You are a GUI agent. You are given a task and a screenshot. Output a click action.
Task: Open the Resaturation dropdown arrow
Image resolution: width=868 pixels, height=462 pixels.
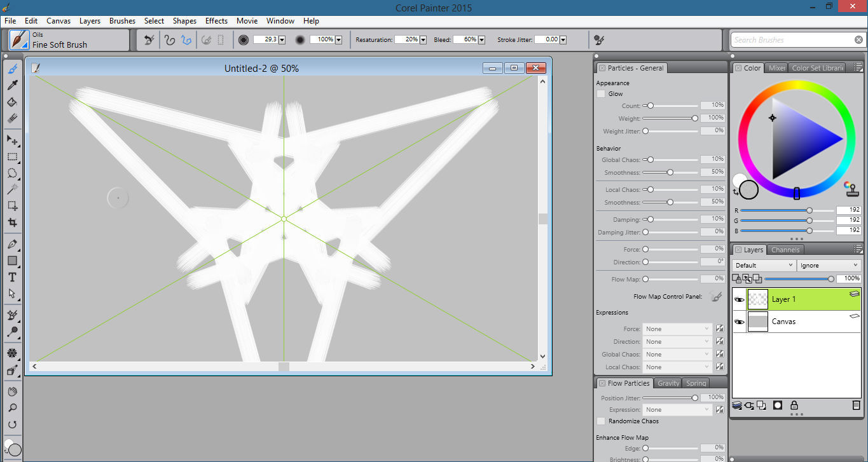(x=424, y=39)
